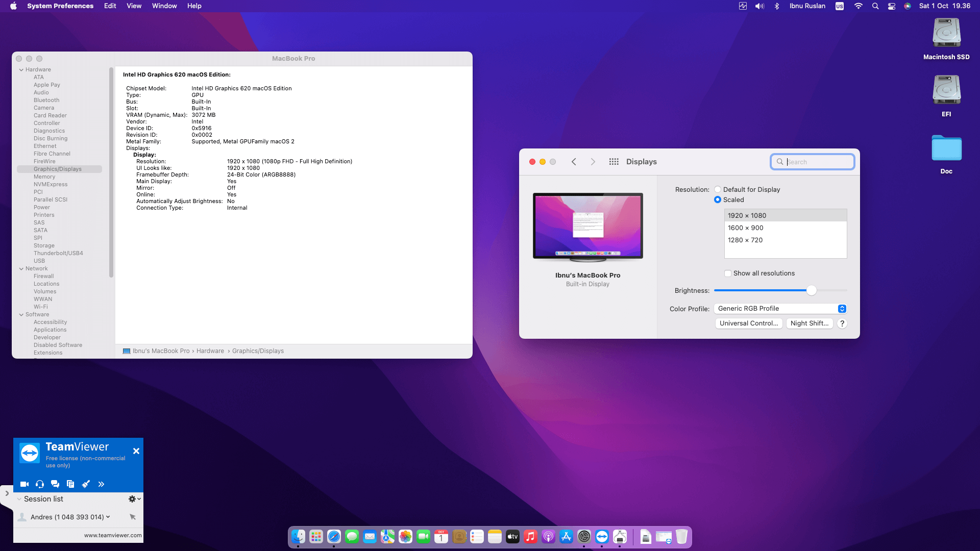The width and height of the screenshot is (980, 551).
Task: Click Hardware in the path bar
Action: click(x=210, y=351)
